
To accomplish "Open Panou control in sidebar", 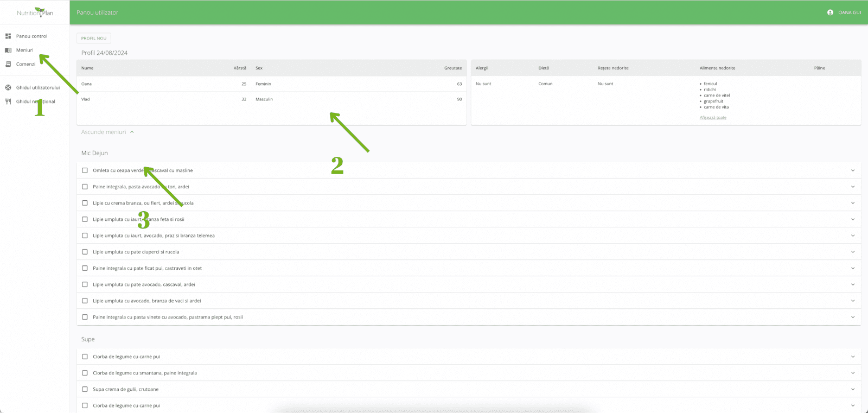I will (31, 36).
